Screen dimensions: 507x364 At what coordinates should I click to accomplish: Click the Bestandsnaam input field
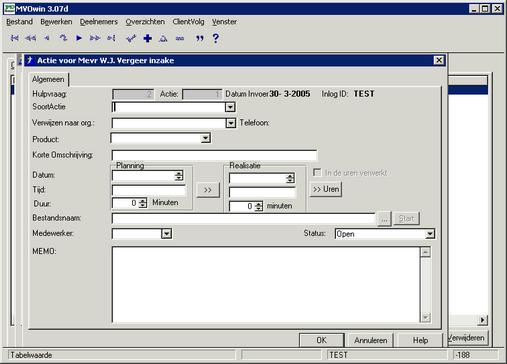pyautogui.click(x=244, y=219)
